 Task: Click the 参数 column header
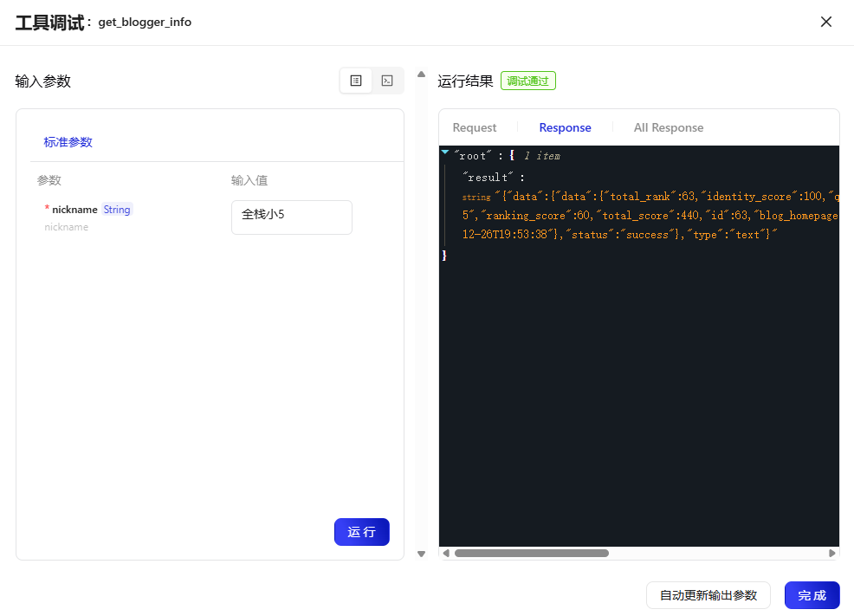tap(49, 180)
